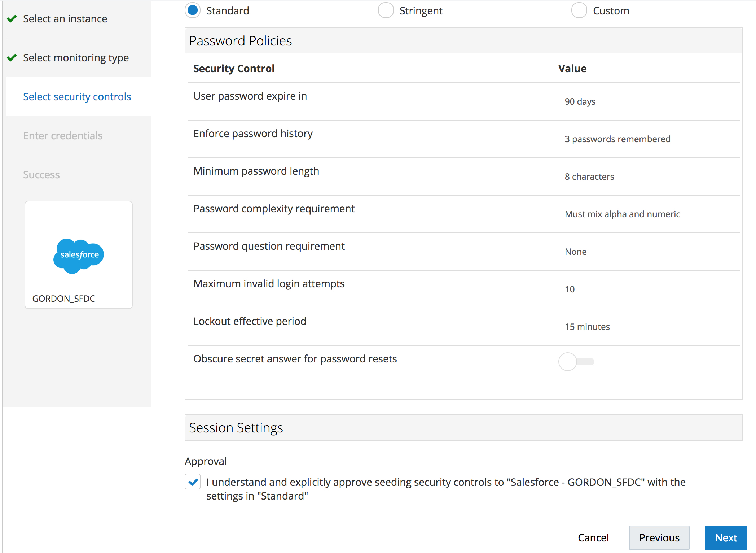
Task: Open Select an instance step
Action: tap(65, 18)
